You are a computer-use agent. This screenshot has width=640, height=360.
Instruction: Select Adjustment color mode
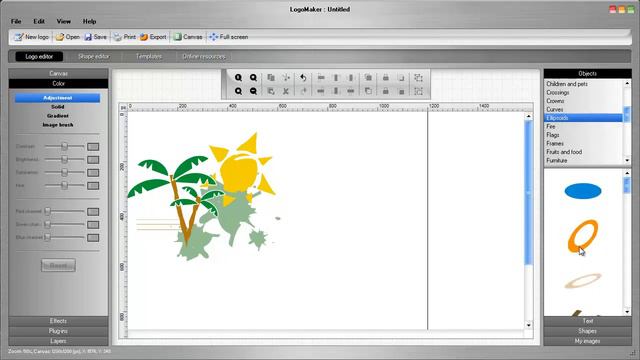(58, 98)
